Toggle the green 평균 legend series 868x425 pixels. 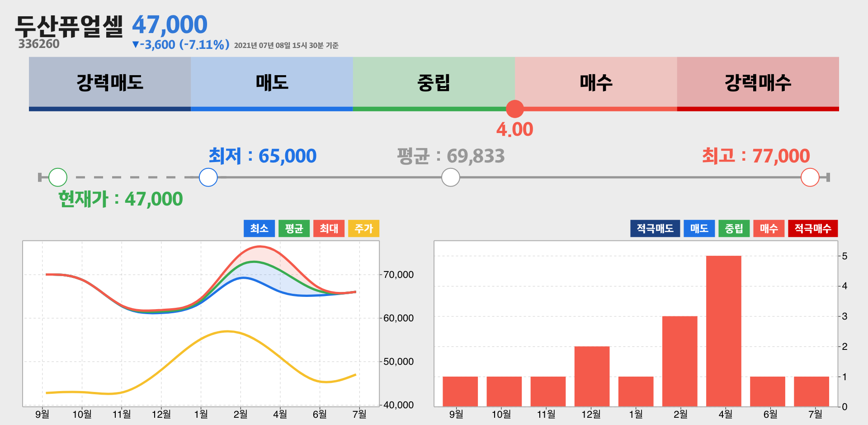coord(294,229)
